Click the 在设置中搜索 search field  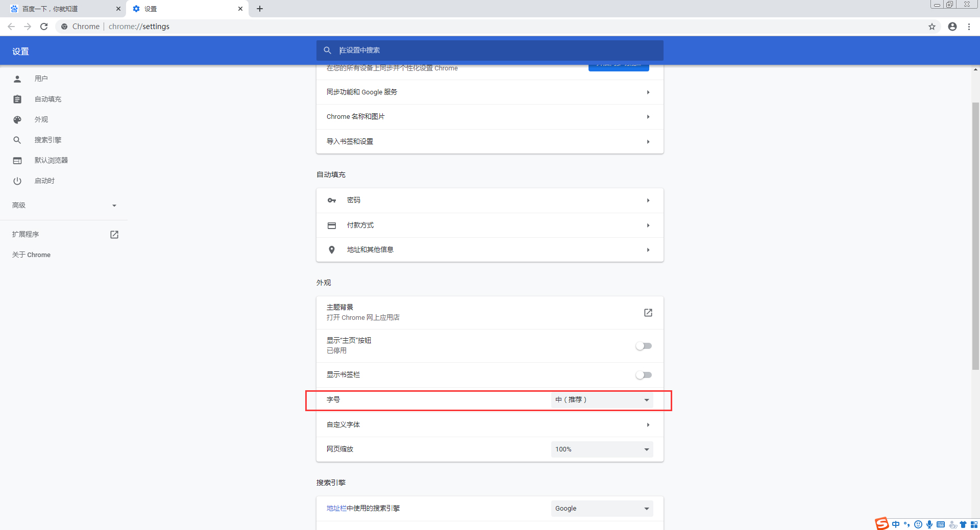pyautogui.click(x=490, y=50)
